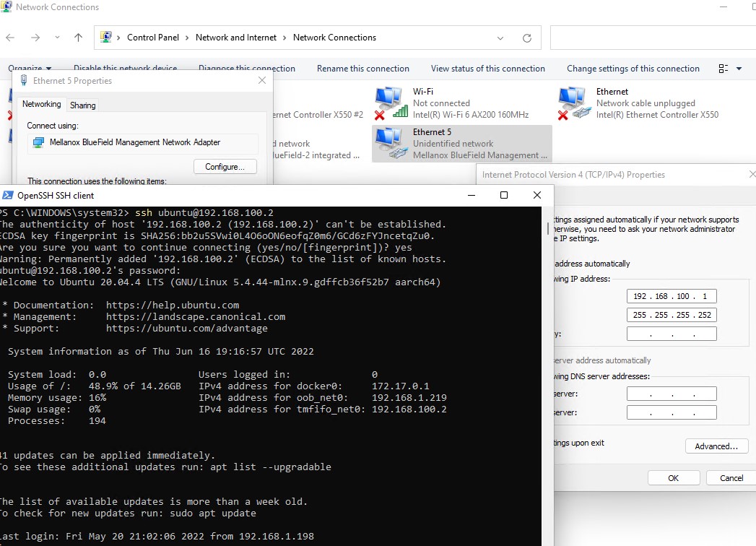This screenshot has height=546, width=756.
Task: Select the Ethernet 5 connection icon
Action: [391, 143]
